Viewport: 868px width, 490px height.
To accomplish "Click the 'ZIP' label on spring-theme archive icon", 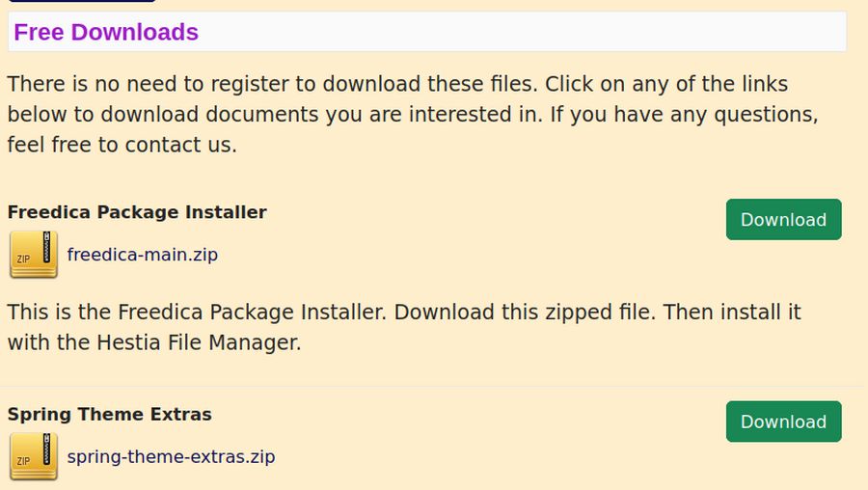I will (x=23, y=461).
